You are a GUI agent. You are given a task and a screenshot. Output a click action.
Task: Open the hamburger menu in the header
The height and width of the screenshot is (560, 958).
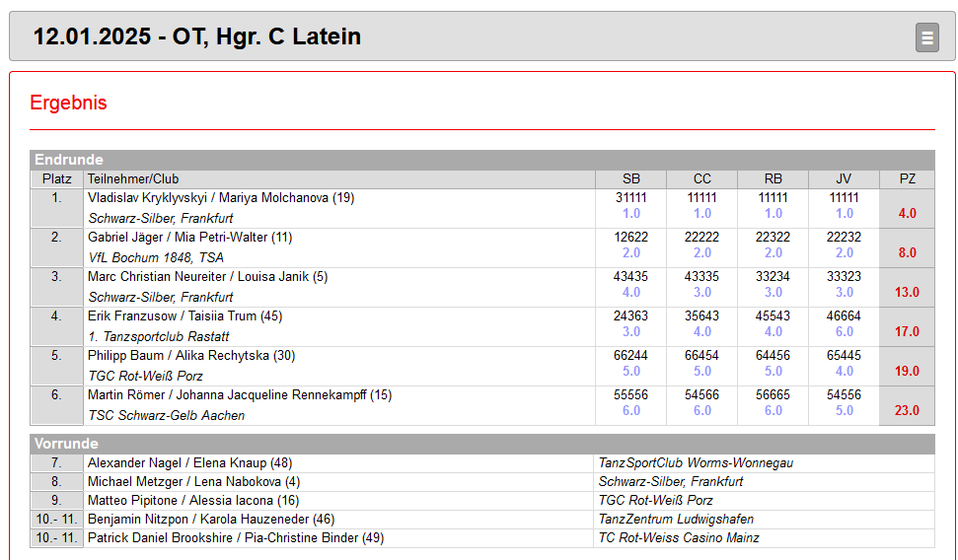click(926, 37)
